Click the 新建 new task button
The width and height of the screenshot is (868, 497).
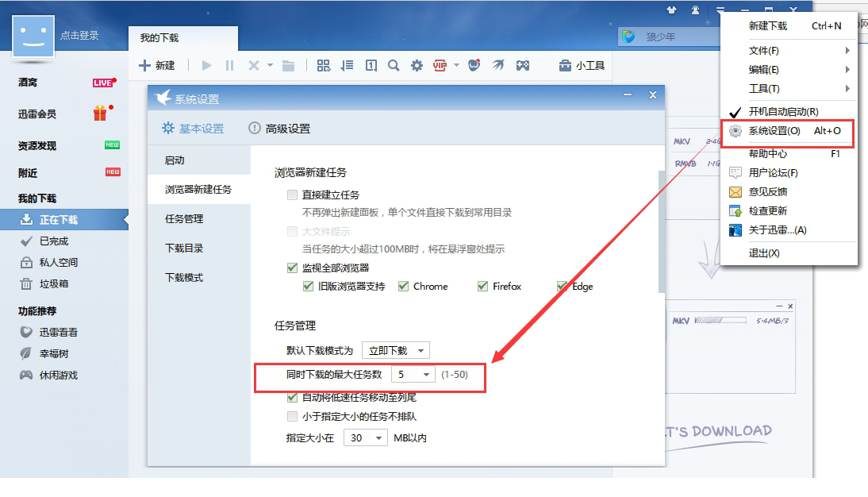click(157, 66)
